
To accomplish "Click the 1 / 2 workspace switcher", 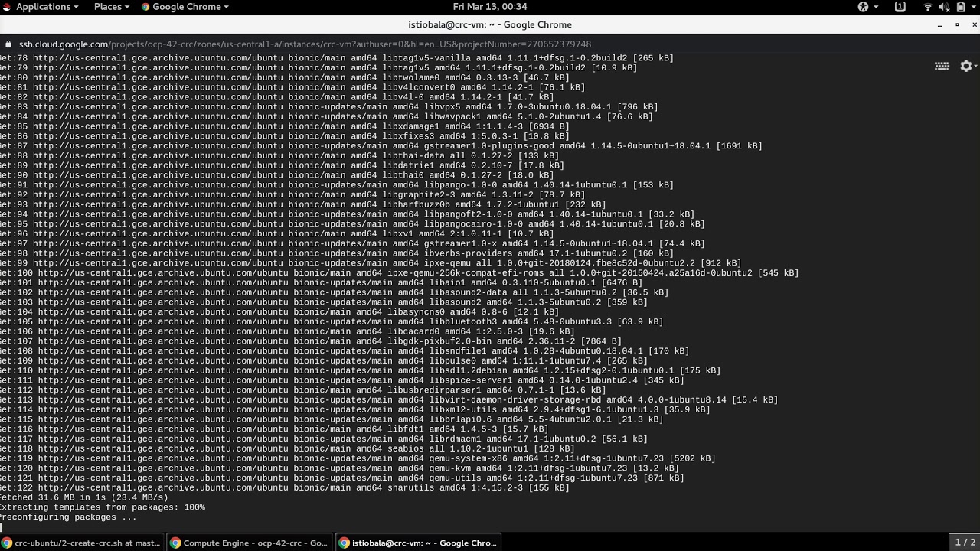I will [965, 542].
